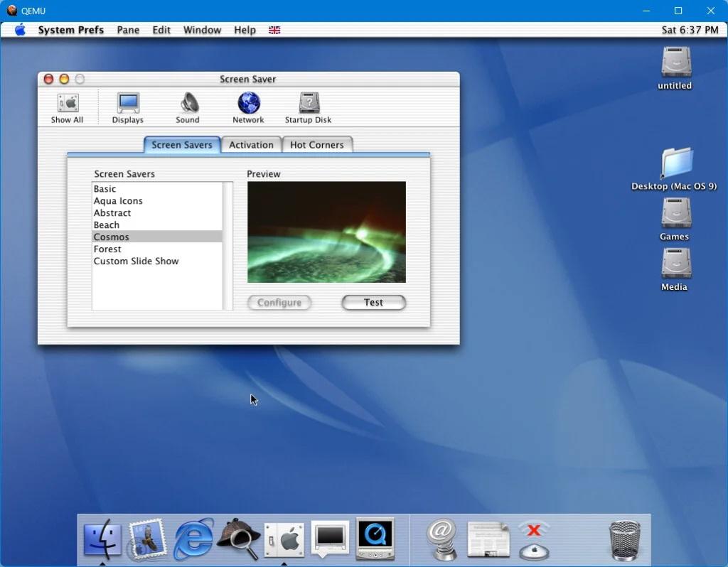728x567 pixels.
Task: Open the Pane menu
Action: coord(128,30)
